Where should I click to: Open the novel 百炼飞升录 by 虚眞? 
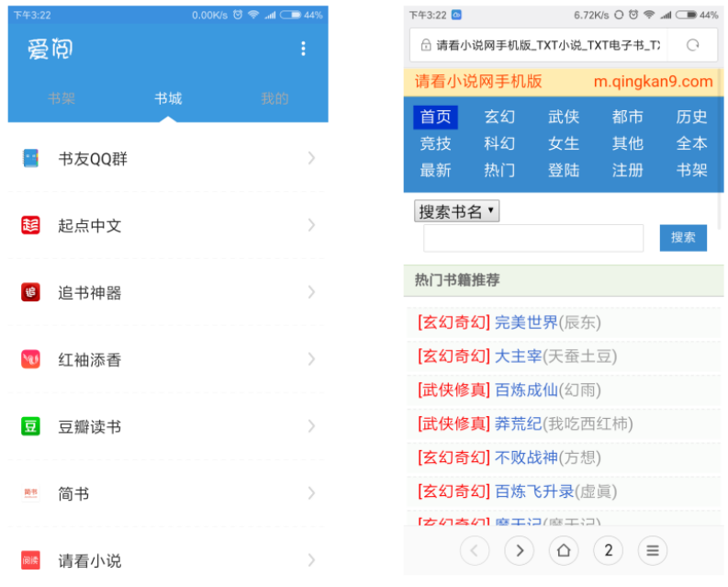tap(534, 491)
